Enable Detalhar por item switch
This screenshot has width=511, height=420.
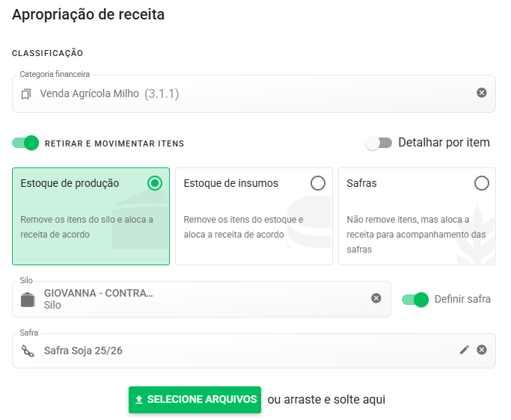click(379, 143)
